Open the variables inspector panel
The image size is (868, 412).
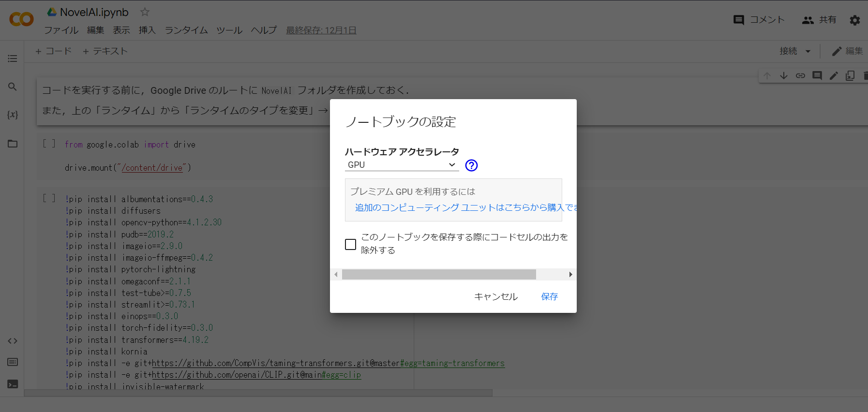[x=13, y=115]
